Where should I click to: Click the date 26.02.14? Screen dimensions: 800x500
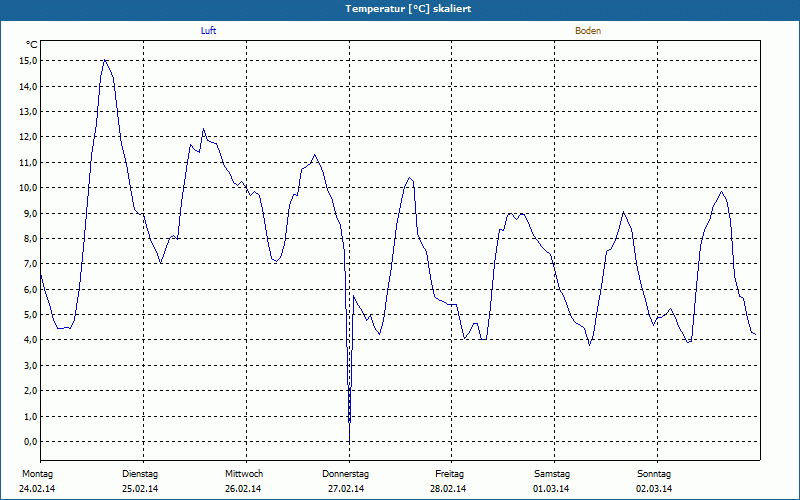[x=243, y=489]
